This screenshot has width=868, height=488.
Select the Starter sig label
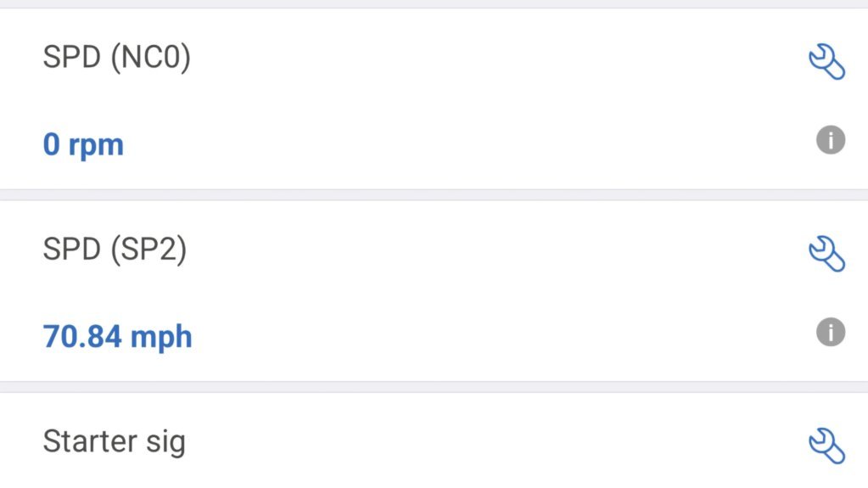click(x=114, y=442)
